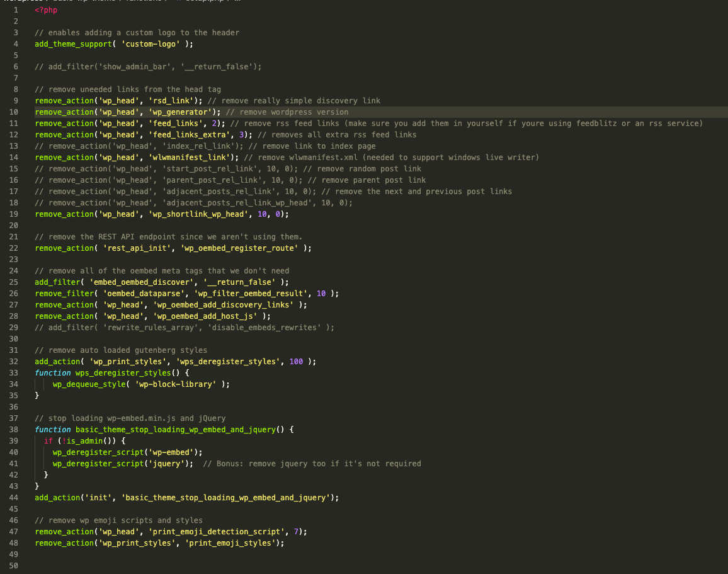The height and width of the screenshot is (574, 728).
Task: Select the 'custom-logo' string
Action: (x=151, y=44)
